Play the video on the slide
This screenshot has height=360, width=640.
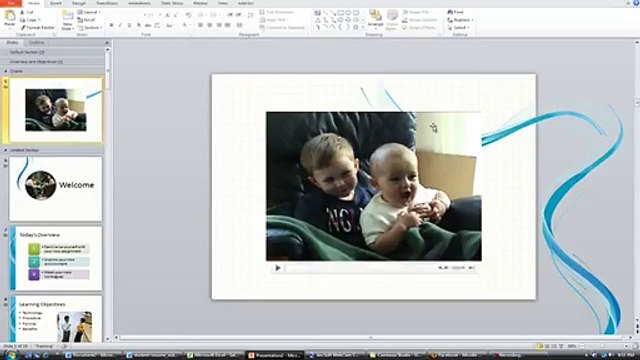tap(278, 268)
